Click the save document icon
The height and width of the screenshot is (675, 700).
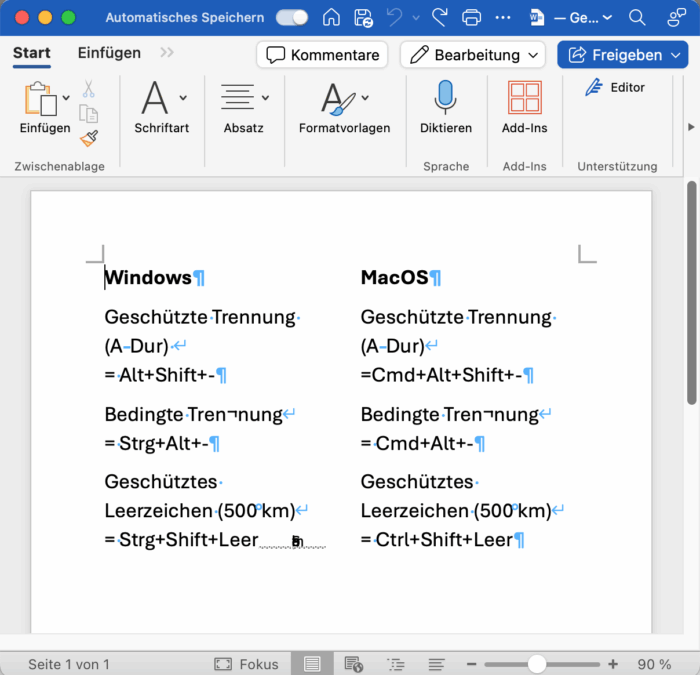point(363,18)
